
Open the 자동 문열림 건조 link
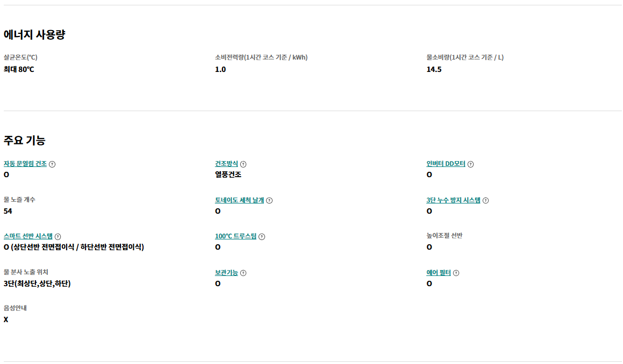click(x=25, y=164)
